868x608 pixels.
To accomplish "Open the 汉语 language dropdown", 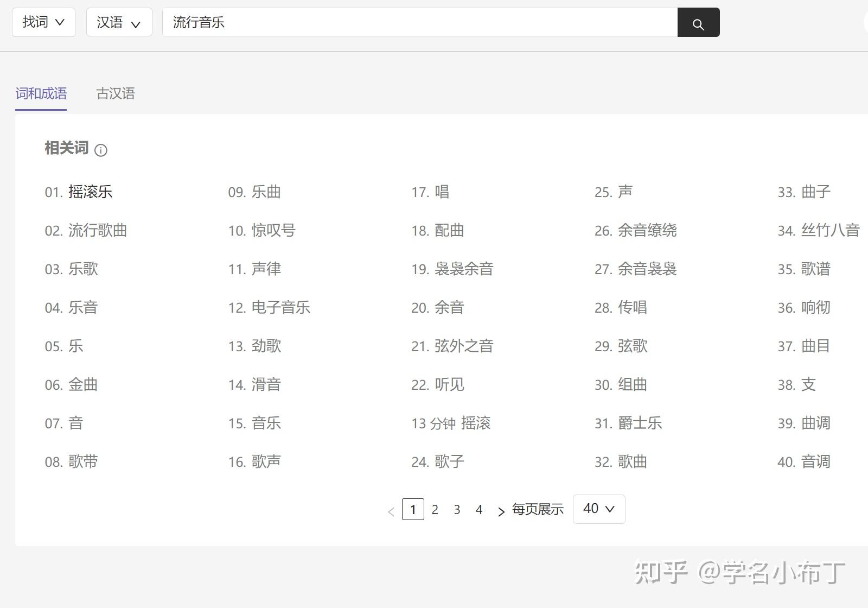I will point(119,22).
